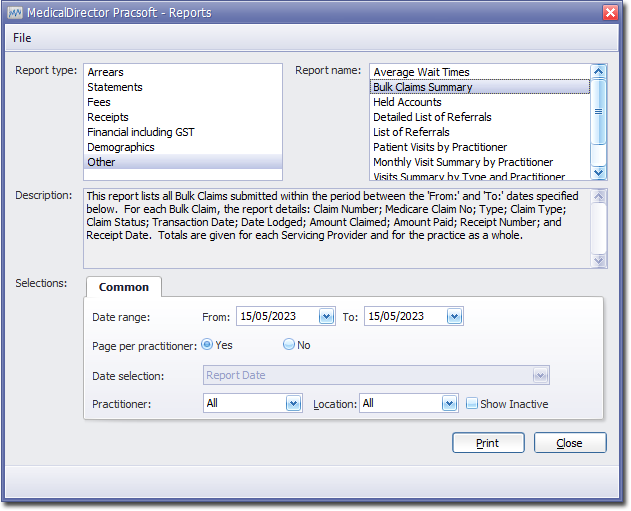The height and width of the screenshot is (511, 631).
Task: Click the MedicalDirector Pracsoft title bar icon
Action: coord(15,12)
